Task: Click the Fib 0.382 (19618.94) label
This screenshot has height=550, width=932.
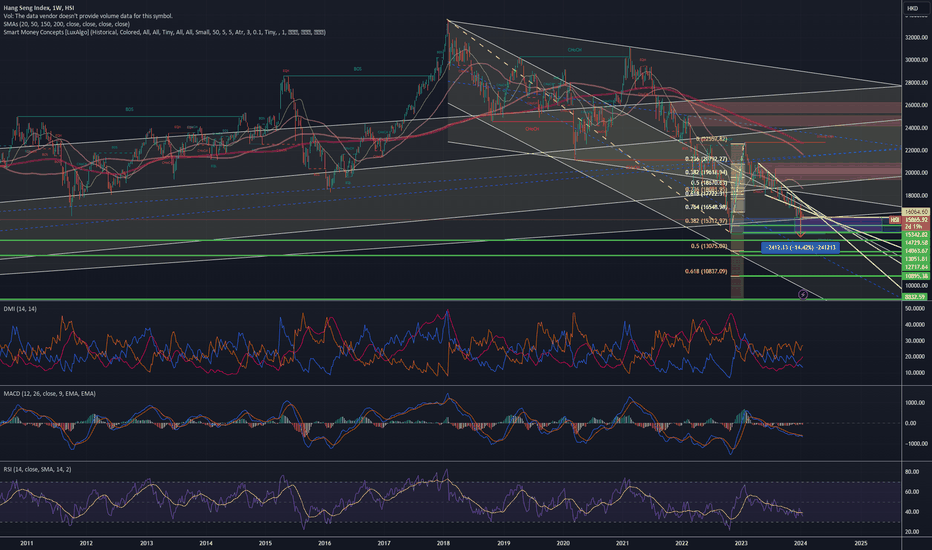Action: [706, 172]
